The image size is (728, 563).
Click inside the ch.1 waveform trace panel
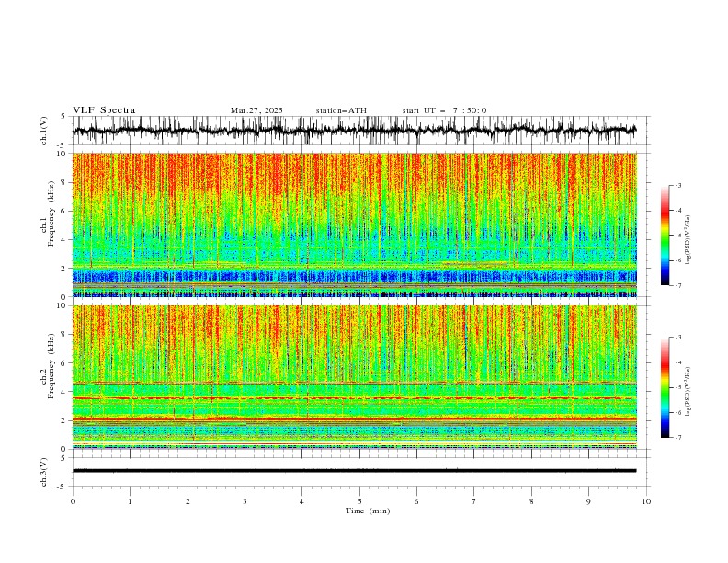(x=360, y=131)
